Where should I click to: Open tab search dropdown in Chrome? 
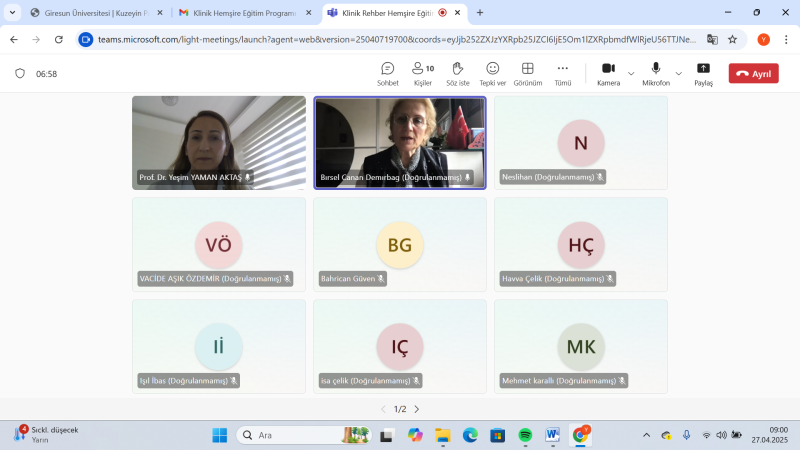[12, 13]
